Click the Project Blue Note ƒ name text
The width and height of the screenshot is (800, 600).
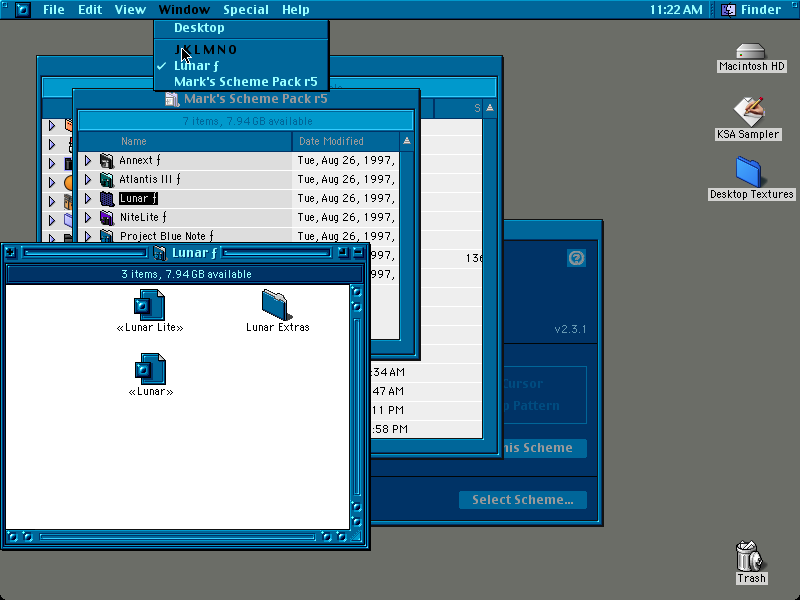click(167, 236)
